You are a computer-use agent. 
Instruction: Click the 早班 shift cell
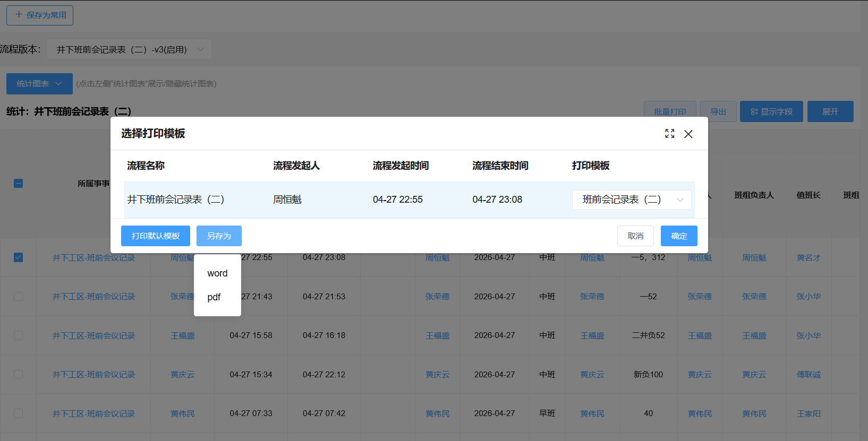547,413
